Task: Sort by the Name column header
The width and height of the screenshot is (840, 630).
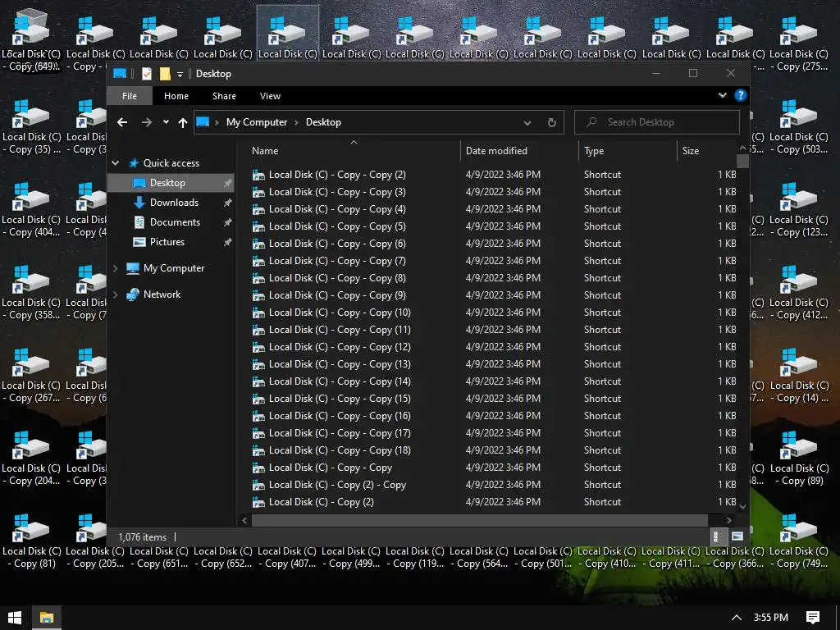Action: click(x=353, y=151)
